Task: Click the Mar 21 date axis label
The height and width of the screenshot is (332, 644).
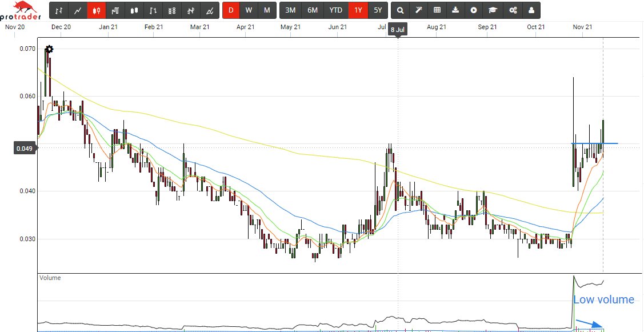Action: [x=200, y=27]
